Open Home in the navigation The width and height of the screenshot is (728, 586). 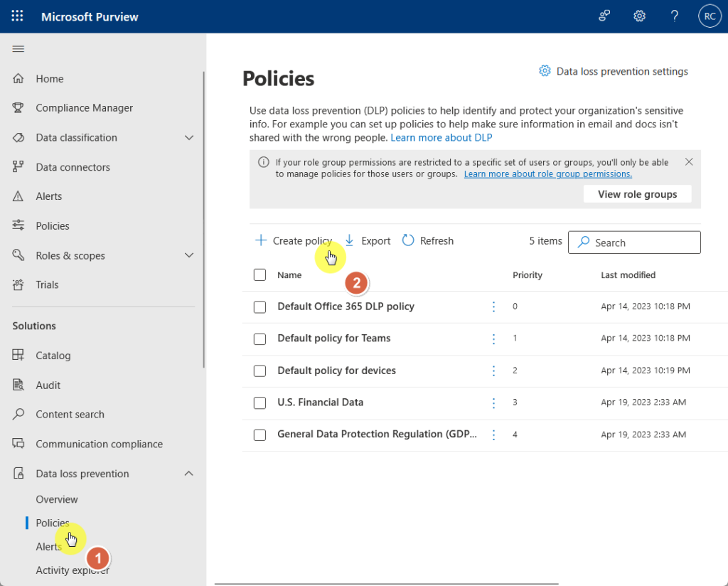[50, 78]
